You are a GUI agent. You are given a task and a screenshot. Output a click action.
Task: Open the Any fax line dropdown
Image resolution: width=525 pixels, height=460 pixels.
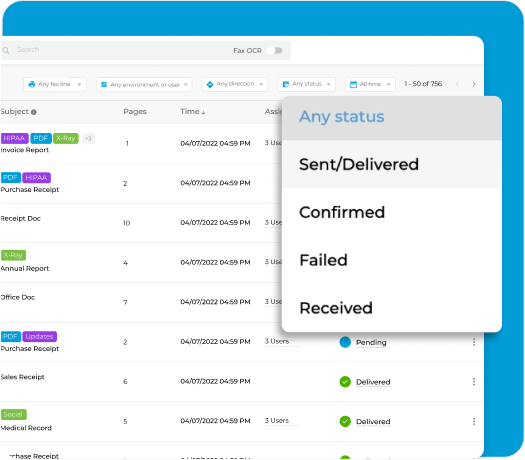(x=55, y=84)
